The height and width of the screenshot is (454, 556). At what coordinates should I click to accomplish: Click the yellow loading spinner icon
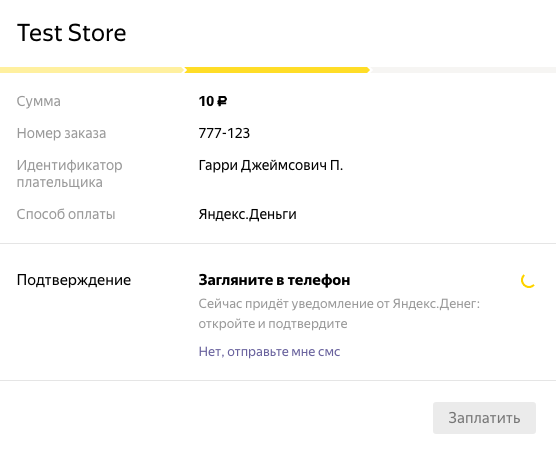click(528, 281)
